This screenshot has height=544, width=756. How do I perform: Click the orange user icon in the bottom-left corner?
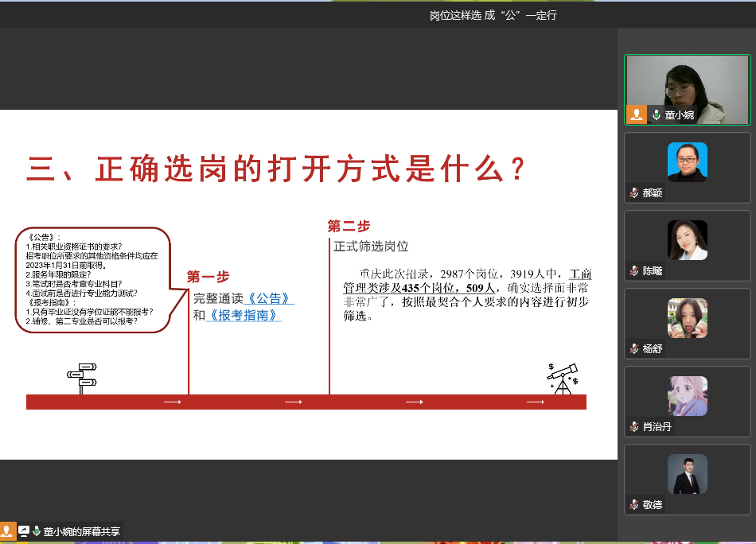[8, 531]
